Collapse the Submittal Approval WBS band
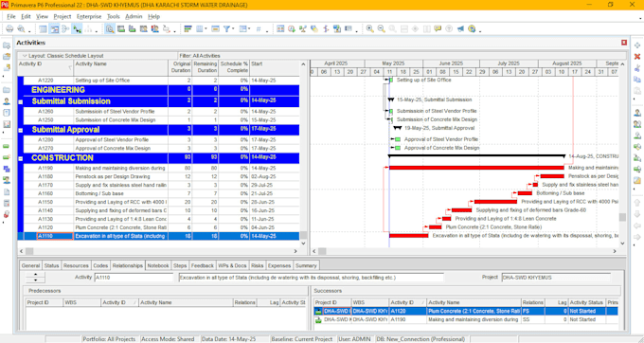The image size is (644, 343). click(21, 130)
